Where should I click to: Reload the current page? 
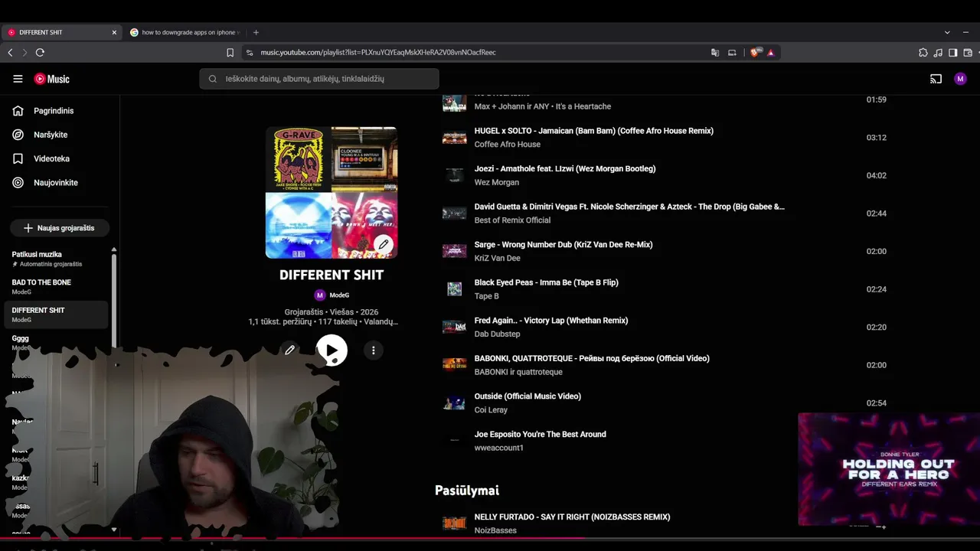40,52
